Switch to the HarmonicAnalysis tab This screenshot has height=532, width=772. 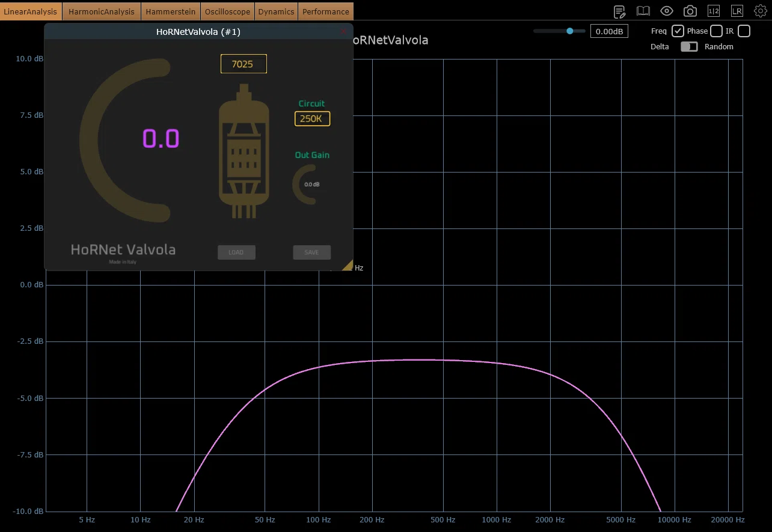pyautogui.click(x=102, y=11)
